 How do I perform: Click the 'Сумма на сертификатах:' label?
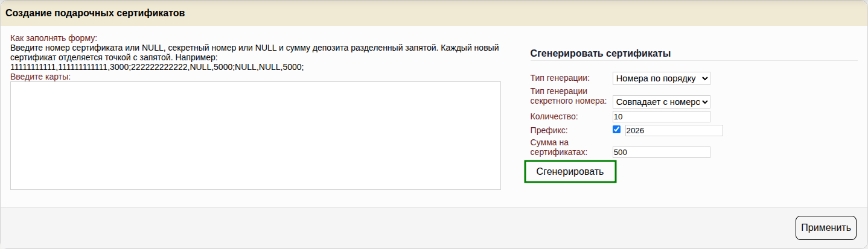click(x=558, y=148)
